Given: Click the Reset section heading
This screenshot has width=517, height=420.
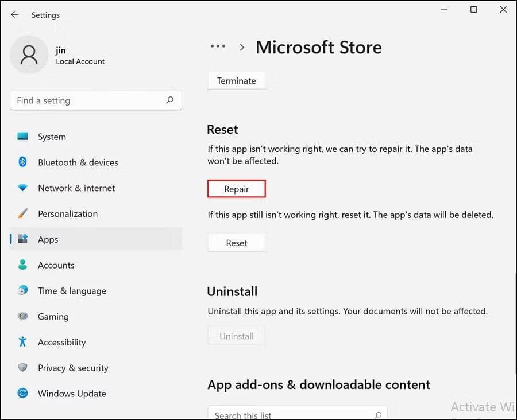Looking at the screenshot, I should point(222,129).
